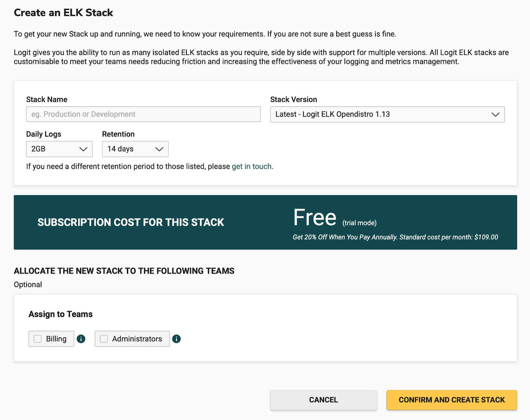
Task: Open the Retention selector showing 14 days
Action: [135, 149]
